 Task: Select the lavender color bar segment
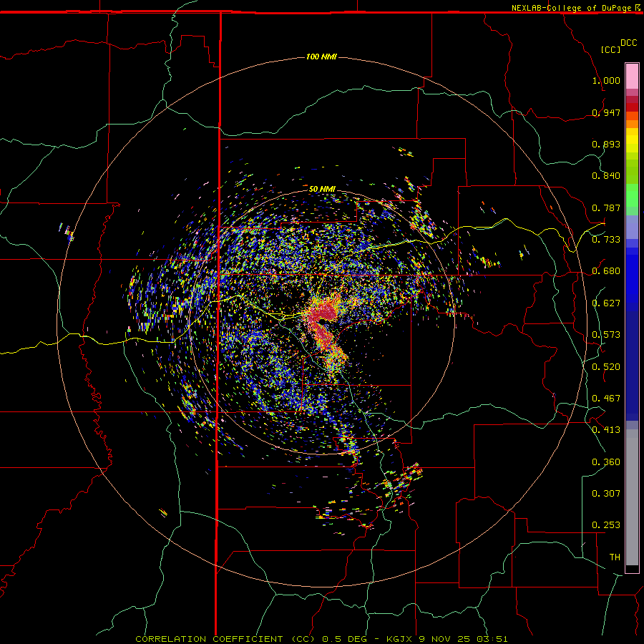point(632,227)
